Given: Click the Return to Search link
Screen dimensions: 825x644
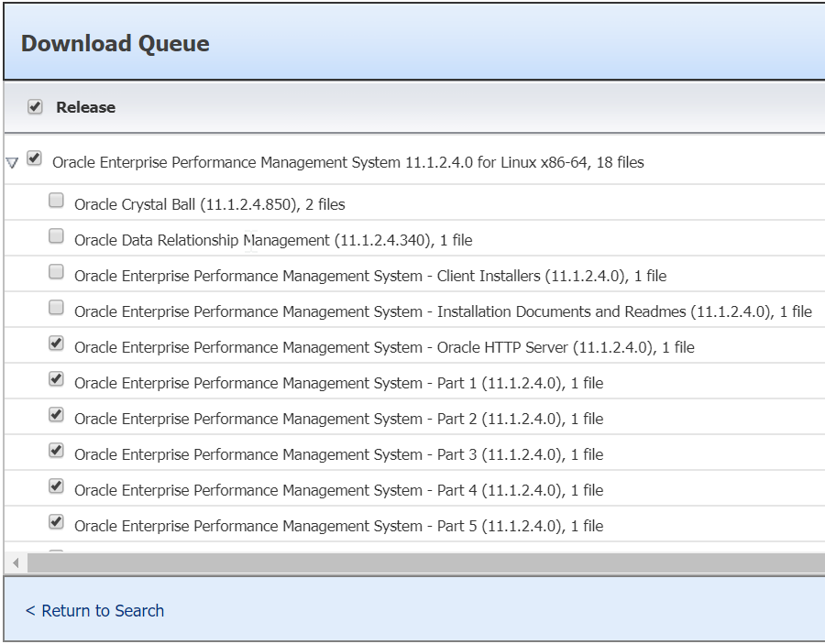Looking at the screenshot, I should pyautogui.click(x=94, y=611).
